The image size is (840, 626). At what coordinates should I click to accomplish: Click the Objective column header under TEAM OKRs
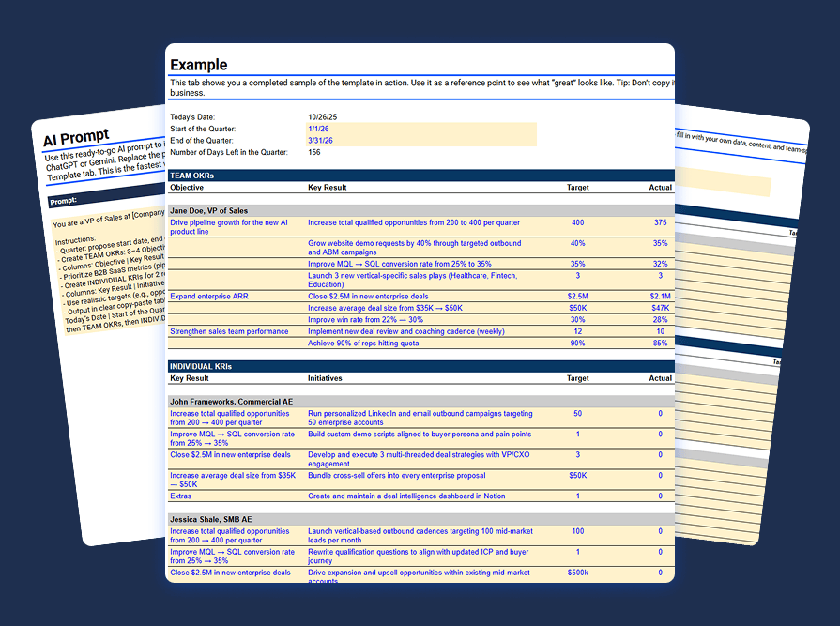[x=187, y=188]
